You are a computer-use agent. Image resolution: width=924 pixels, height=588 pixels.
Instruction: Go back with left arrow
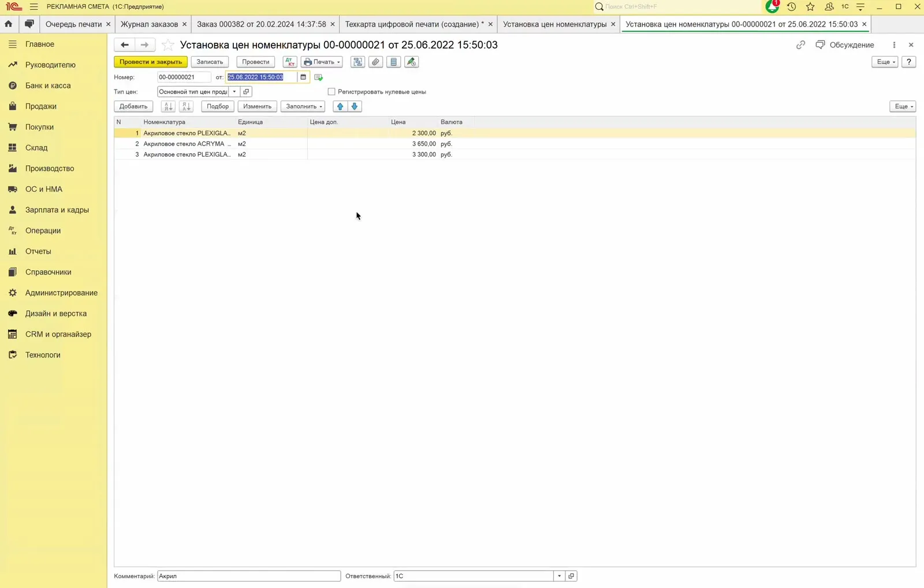point(125,45)
